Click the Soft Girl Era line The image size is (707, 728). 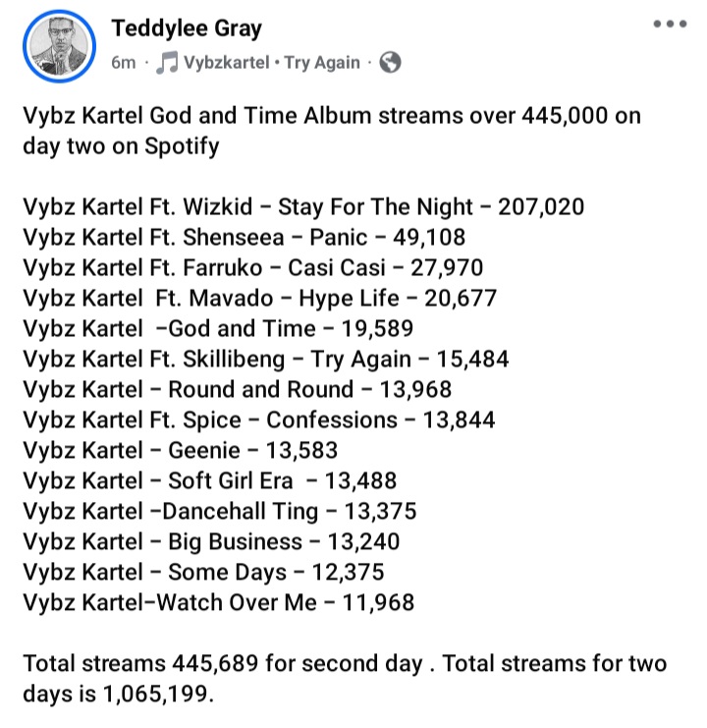click(x=210, y=481)
